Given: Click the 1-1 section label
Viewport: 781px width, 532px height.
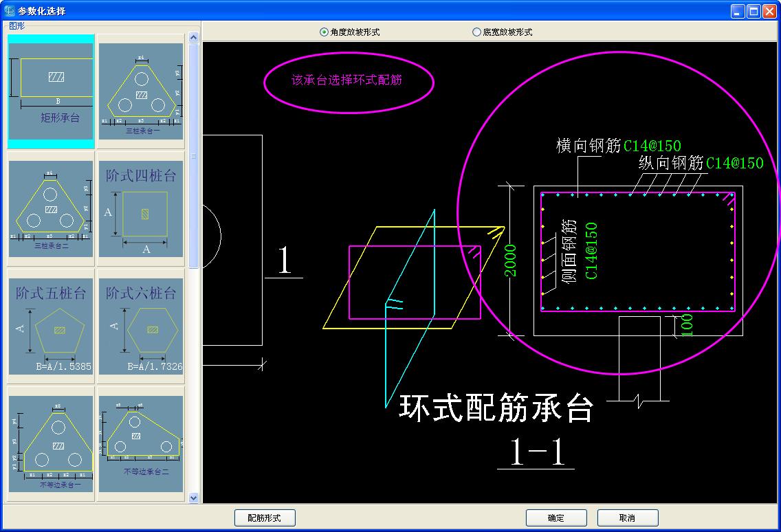Looking at the screenshot, I should [x=537, y=452].
